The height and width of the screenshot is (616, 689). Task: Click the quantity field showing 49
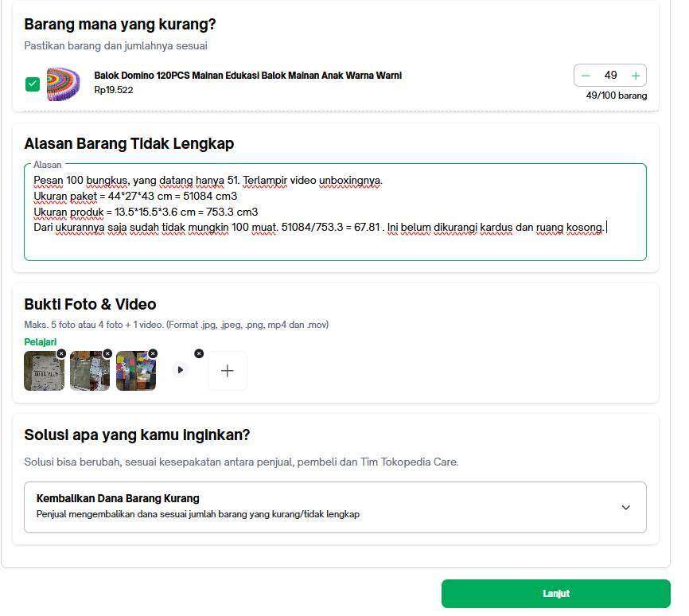pos(610,75)
